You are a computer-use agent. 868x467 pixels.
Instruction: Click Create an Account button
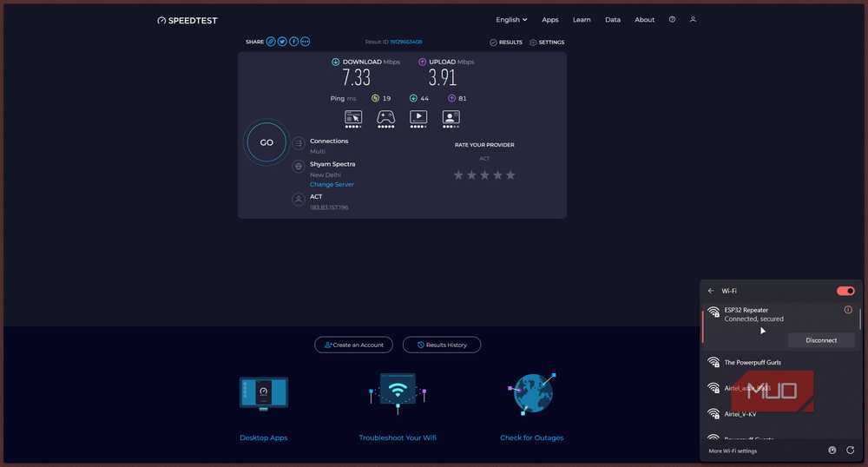[x=354, y=345]
